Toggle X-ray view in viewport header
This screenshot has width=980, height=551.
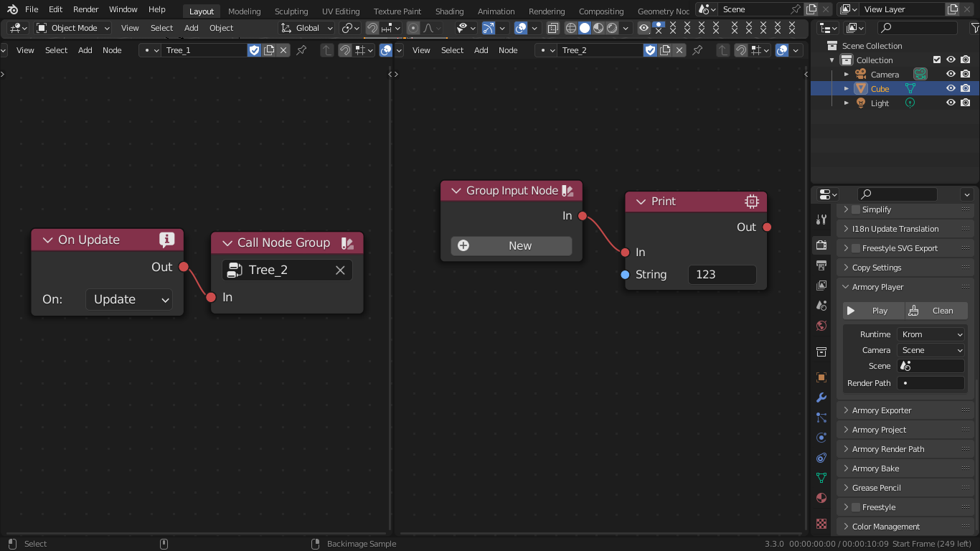click(552, 28)
